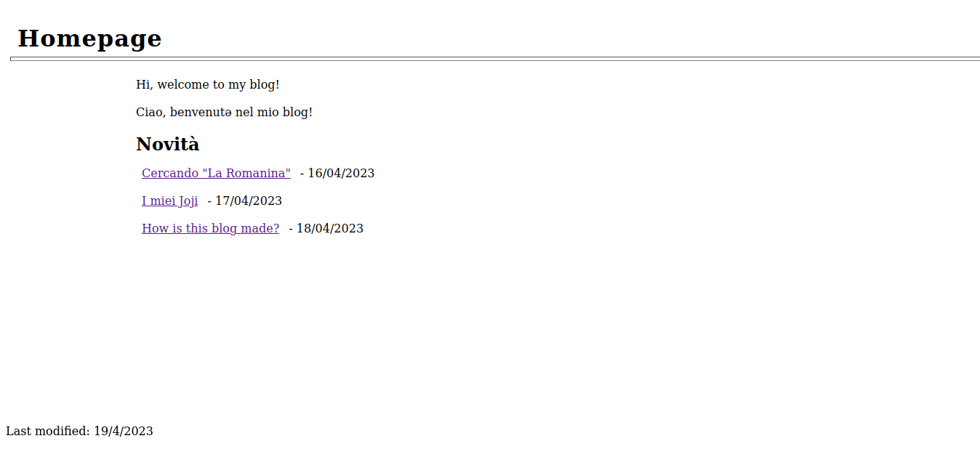
Task: Click the horizontal rule under the Homepage title
Action: [x=494, y=59]
